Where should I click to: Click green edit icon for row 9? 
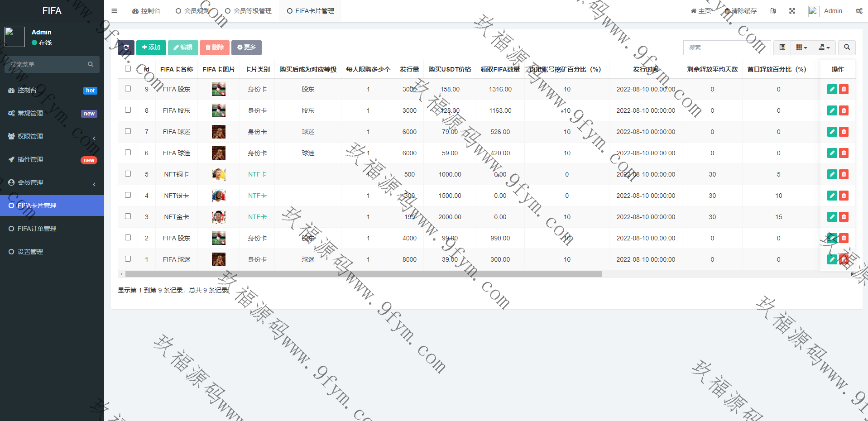[x=832, y=89]
